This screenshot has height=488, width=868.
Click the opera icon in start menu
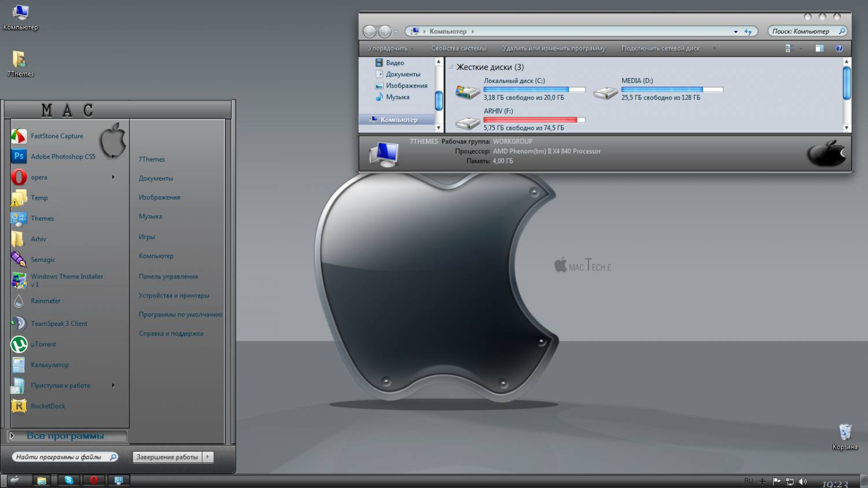[x=19, y=177]
